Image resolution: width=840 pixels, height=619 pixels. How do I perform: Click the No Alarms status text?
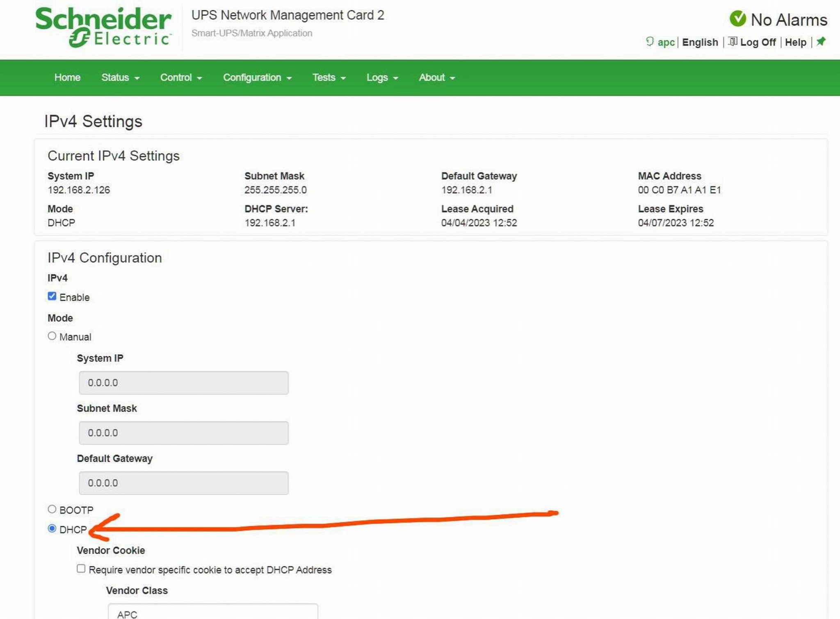click(789, 20)
